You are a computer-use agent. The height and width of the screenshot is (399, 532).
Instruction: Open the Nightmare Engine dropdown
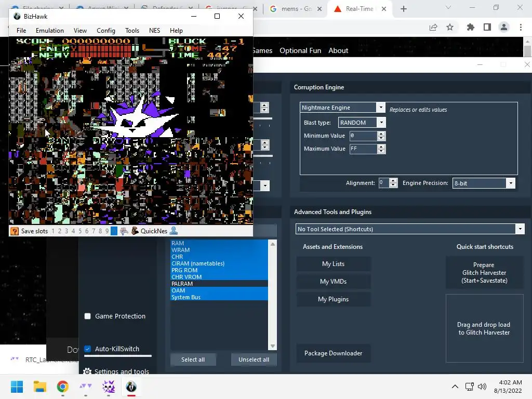point(381,108)
